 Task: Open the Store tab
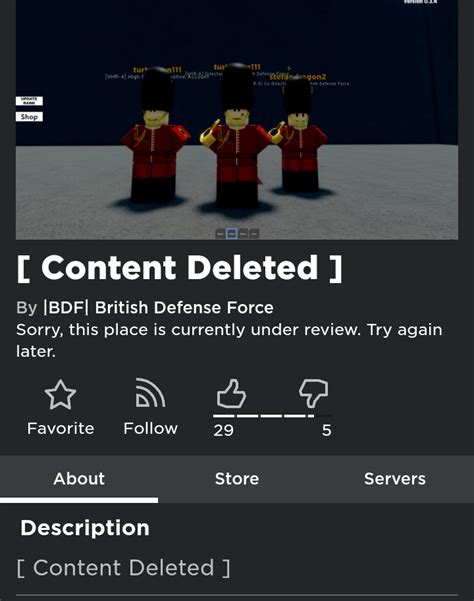coord(237,479)
